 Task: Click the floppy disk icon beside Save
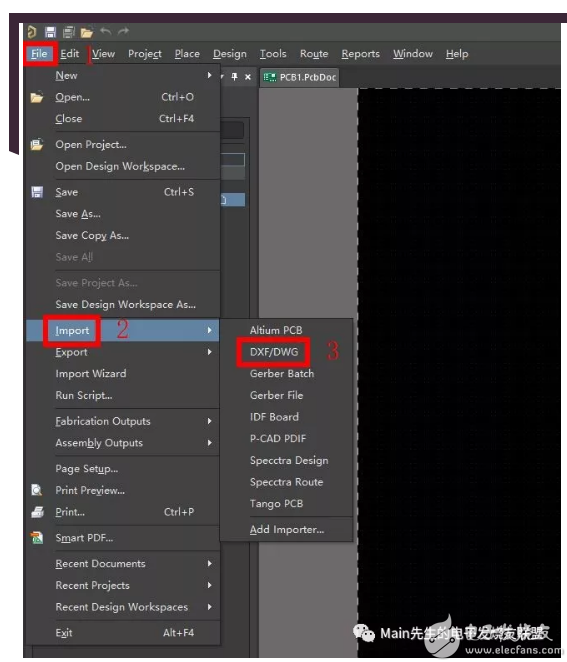37,192
